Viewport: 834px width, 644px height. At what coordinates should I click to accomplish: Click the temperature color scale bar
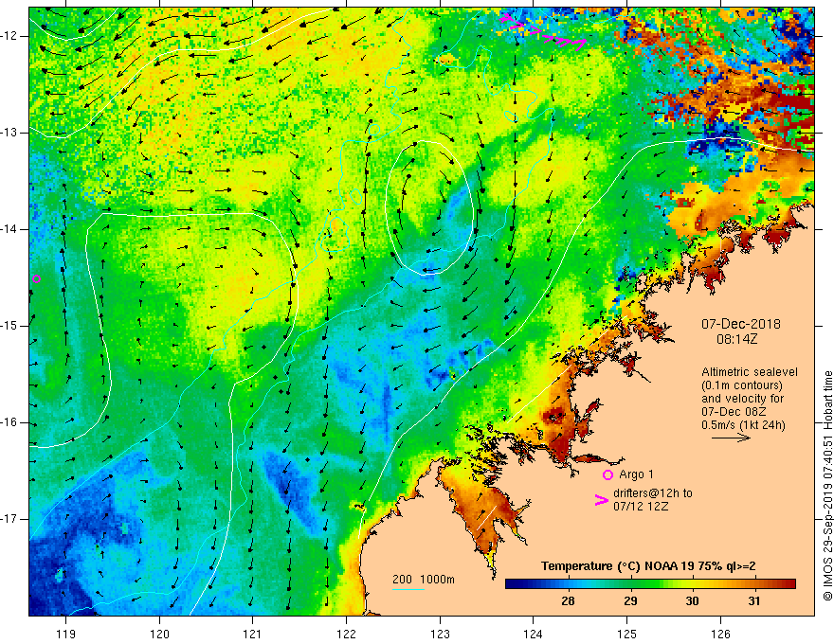point(650,584)
